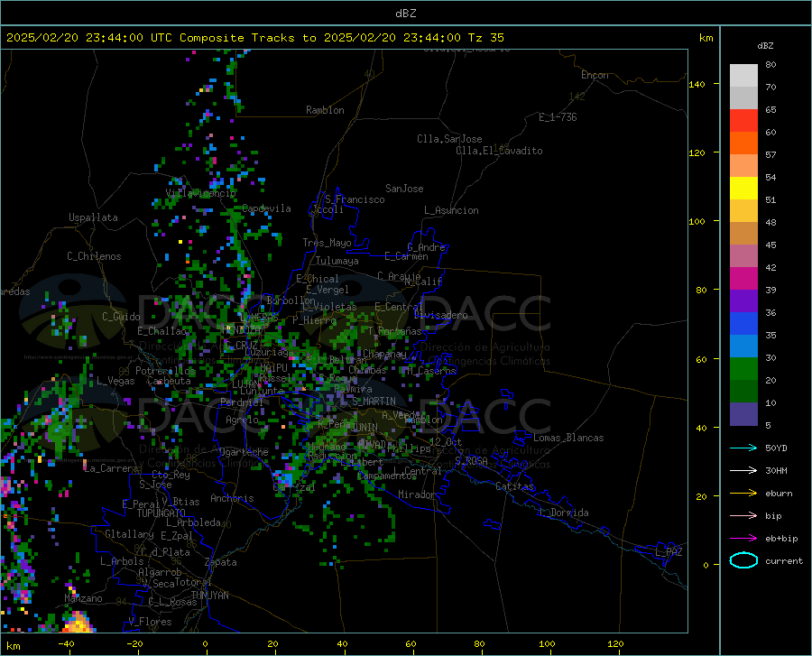
Task: Click the 'dBZ' title at top
Action: pyautogui.click(x=405, y=14)
